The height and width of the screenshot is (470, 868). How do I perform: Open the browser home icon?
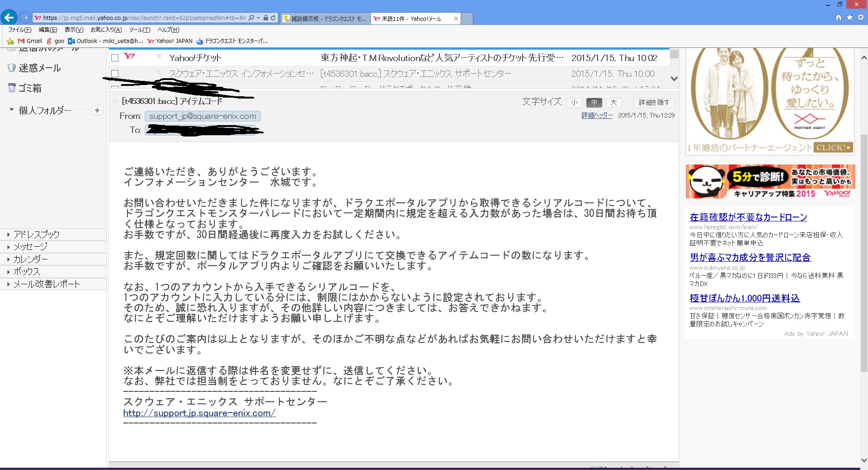838,18
